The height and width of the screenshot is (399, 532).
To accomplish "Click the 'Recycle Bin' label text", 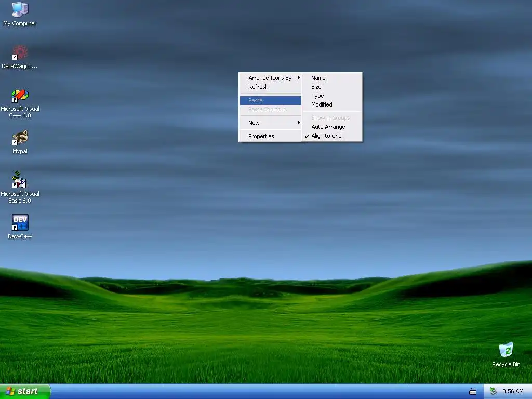I will [506, 364].
